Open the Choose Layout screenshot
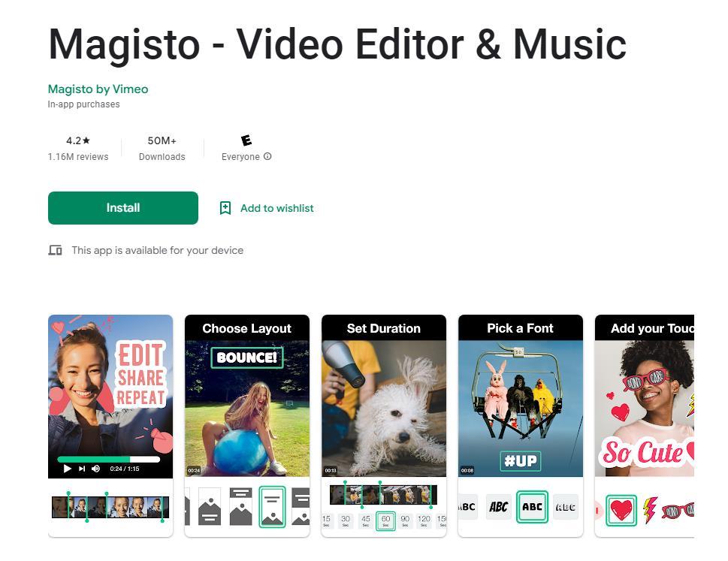 click(247, 426)
